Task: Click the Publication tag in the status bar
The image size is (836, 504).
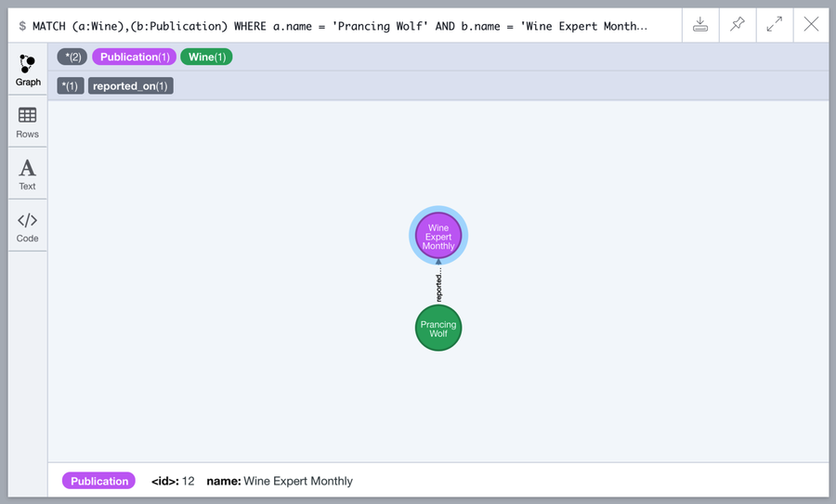Action: click(x=99, y=481)
